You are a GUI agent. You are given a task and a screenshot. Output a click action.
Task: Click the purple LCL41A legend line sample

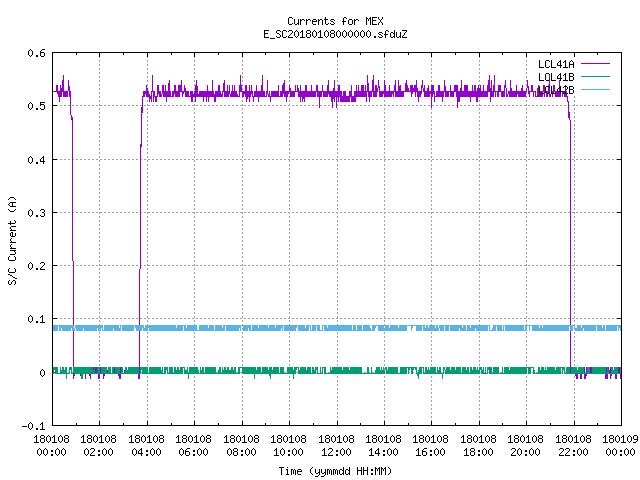(595, 64)
